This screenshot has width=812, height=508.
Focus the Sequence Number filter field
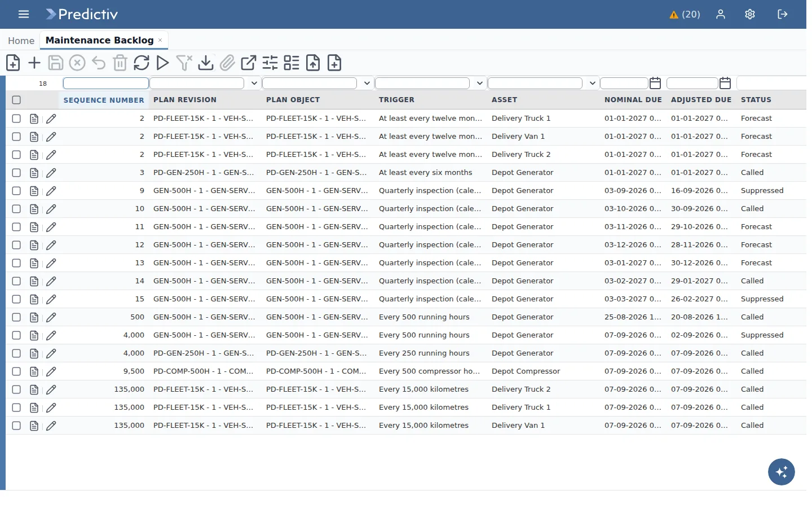pyautogui.click(x=106, y=84)
